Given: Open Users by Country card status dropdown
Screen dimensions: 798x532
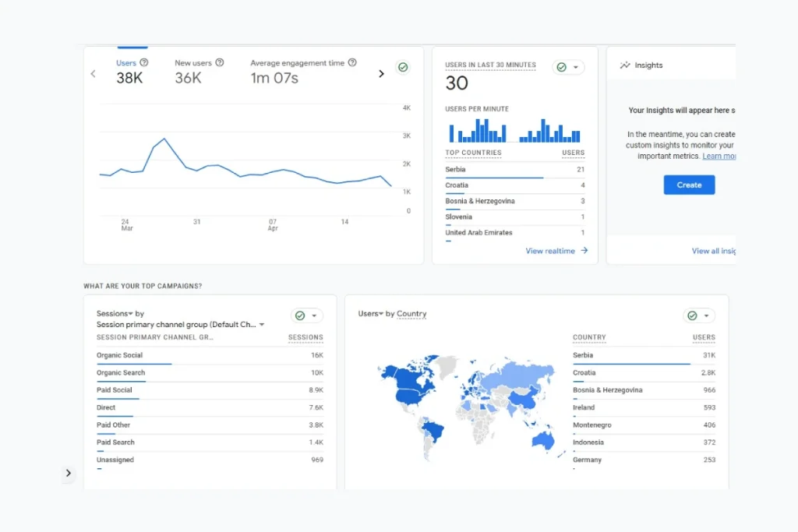Looking at the screenshot, I should [x=699, y=315].
